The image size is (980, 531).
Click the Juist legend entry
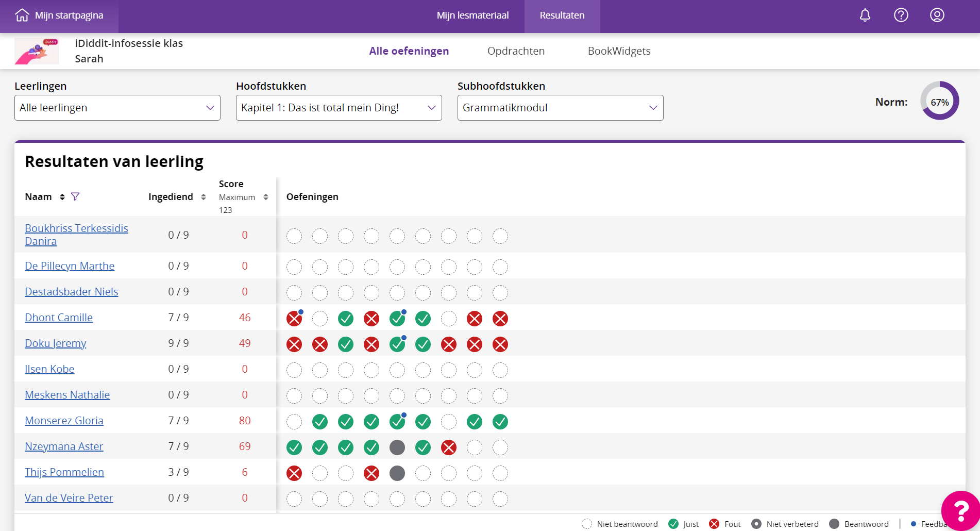[684, 524]
